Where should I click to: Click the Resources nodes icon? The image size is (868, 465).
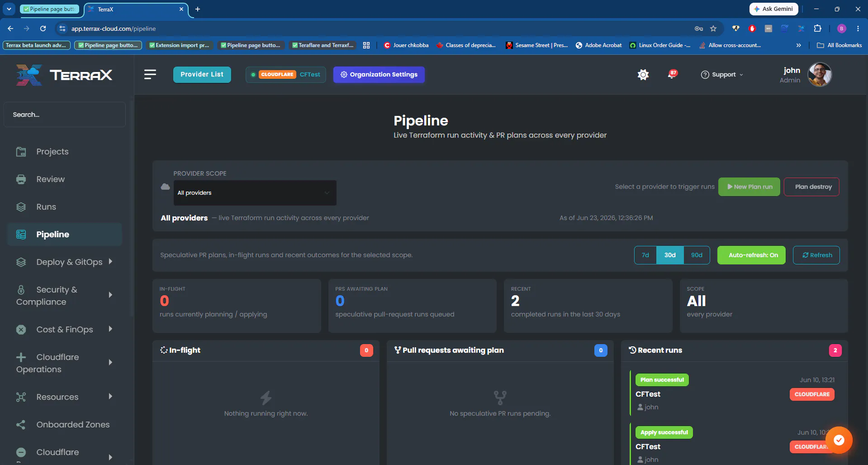21,397
